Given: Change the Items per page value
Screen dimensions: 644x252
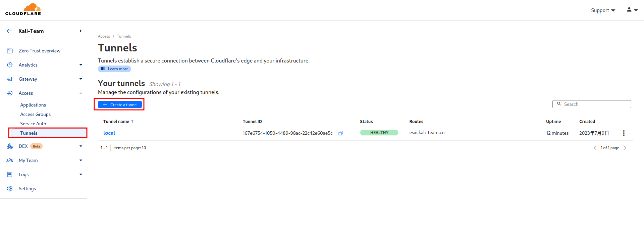Looking at the screenshot, I should (x=144, y=148).
